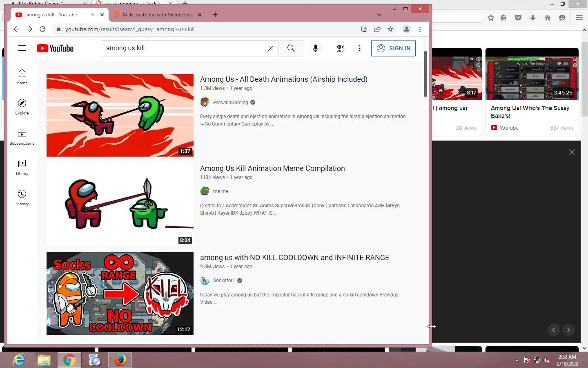Click the muted volume tray icon
The height and width of the screenshot is (368, 588).
547,360
